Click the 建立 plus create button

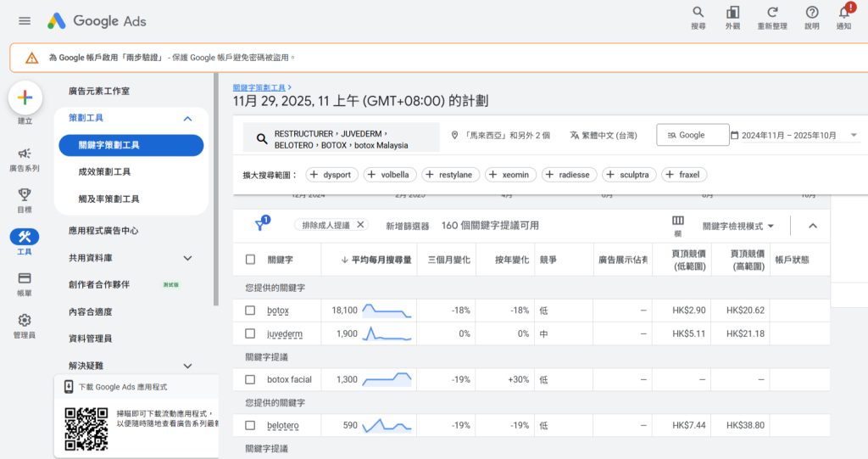point(25,98)
